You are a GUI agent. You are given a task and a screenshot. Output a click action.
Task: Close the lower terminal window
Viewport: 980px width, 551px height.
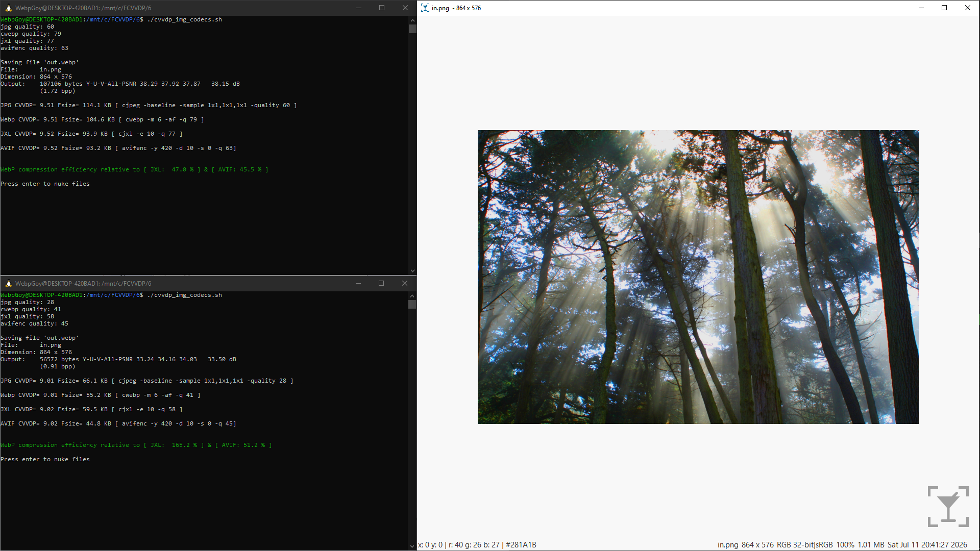coord(405,284)
